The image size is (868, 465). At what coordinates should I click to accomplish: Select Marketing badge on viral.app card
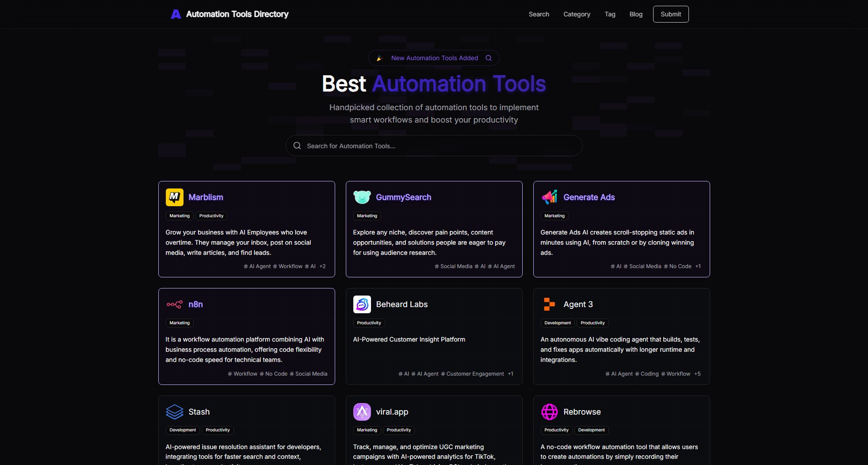click(x=367, y=430)
